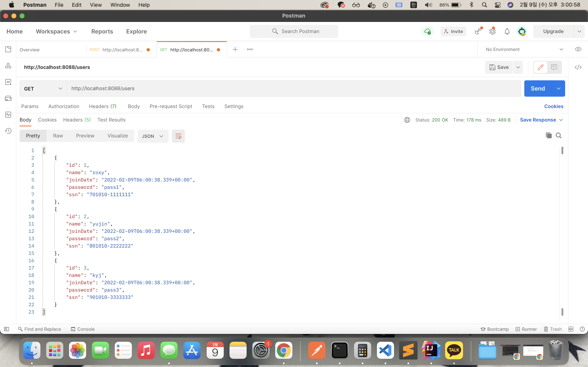Screen dimensions: 588x367
Task: Click the search response magnifier icon
Action: pos(559,135)
